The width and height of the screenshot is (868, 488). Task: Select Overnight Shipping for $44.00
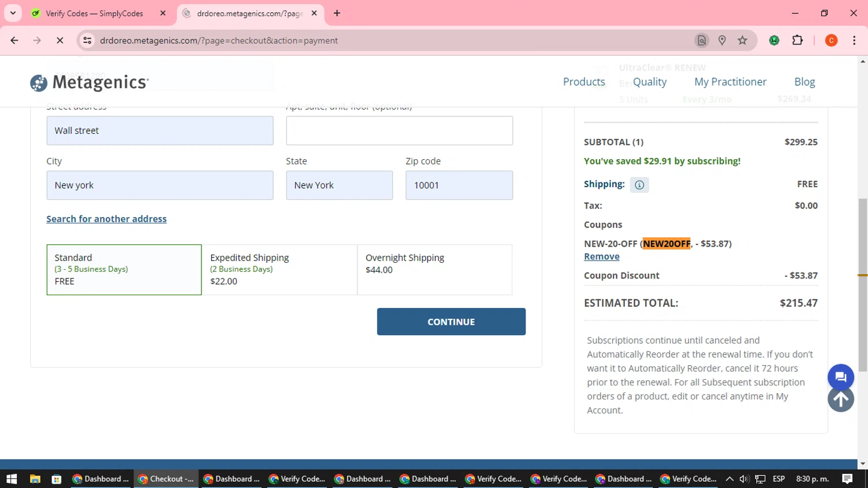pyautogui.click(x=435, y=270)
